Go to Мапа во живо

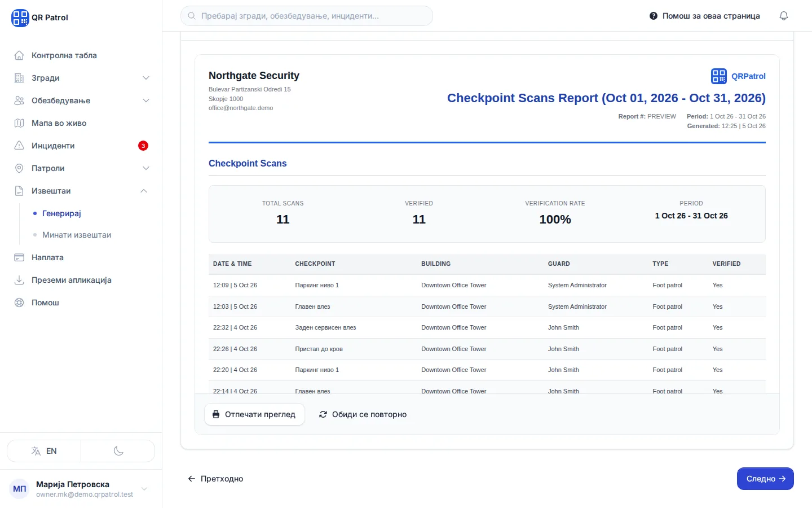pyautogui.click(x=82, y=123)
